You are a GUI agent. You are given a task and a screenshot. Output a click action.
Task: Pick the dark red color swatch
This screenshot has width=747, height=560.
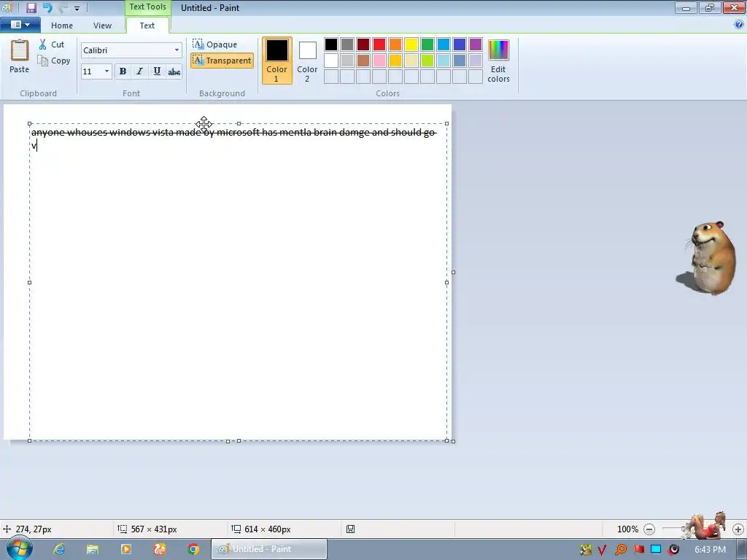tap(363, 44)
